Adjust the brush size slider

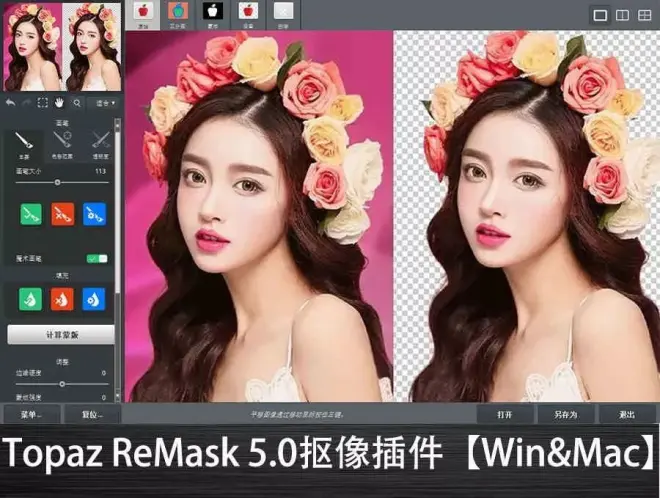point(56,182)
